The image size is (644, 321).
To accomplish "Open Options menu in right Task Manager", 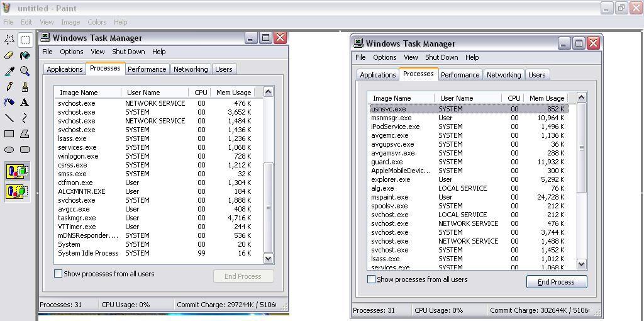I will [x=385, y=57].
